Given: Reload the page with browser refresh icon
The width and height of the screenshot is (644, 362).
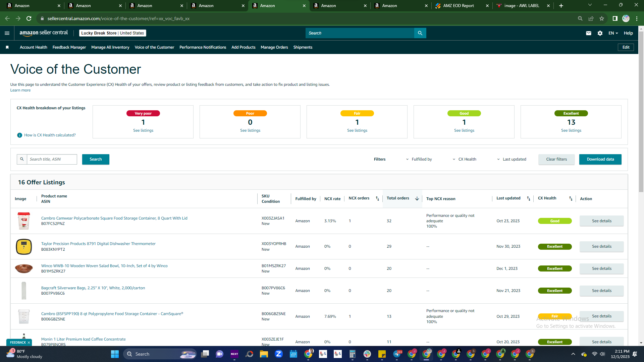Looking at the screenshot, I should coord(29,18).
